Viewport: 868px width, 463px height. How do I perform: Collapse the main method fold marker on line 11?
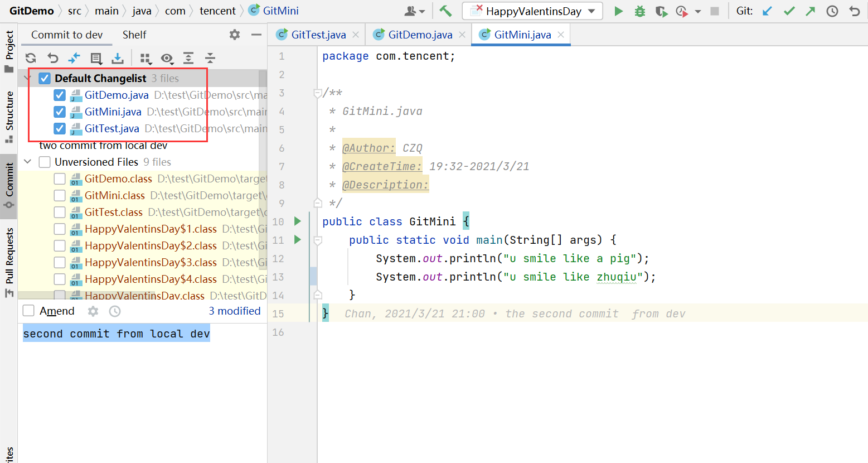point(318,240)
